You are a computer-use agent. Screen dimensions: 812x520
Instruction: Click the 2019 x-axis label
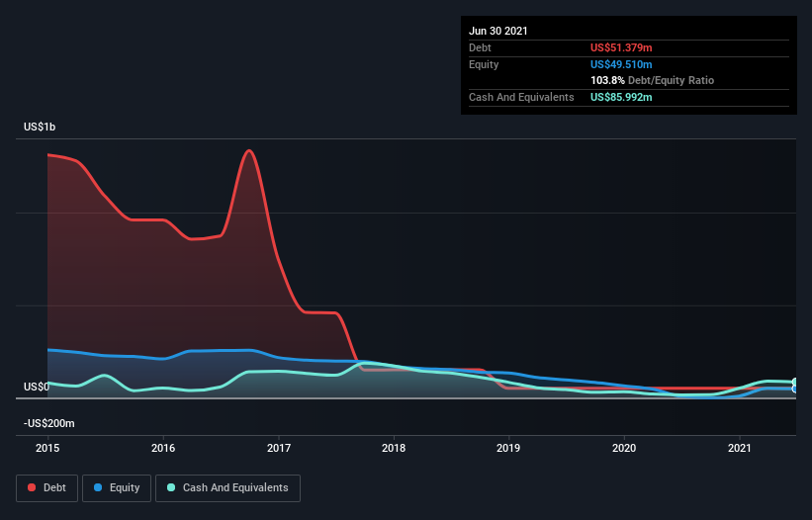point(508,448)
